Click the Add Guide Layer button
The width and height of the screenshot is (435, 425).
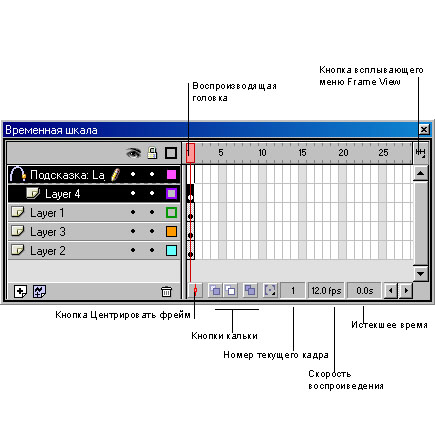[39, 291]
